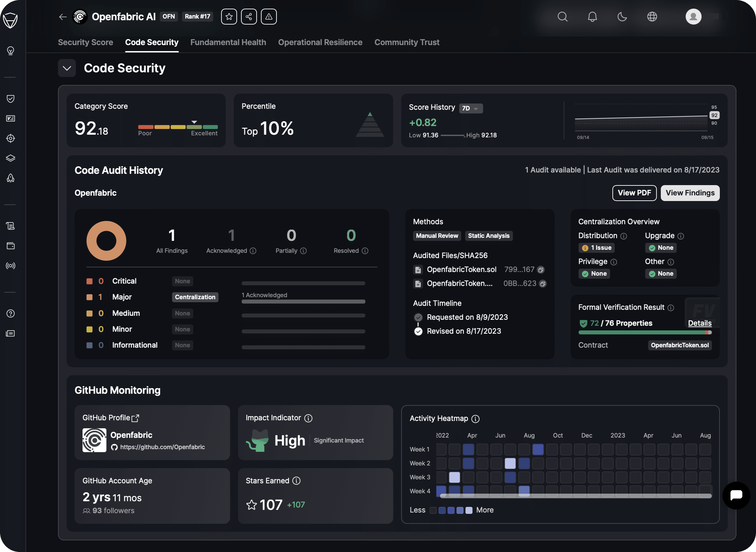Show info for Impact Indicator
This screenshot has width=756, height=552.
(x=309, y=418)
